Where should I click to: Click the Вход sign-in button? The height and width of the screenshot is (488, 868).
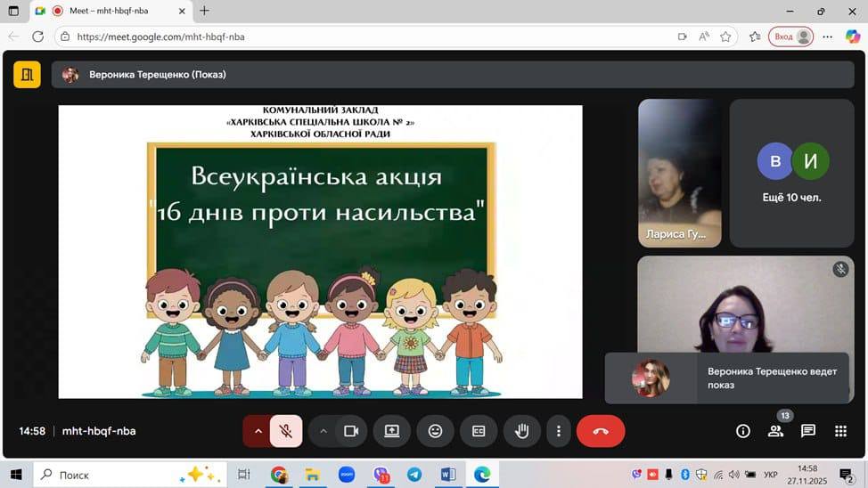(x=791, y=37)
